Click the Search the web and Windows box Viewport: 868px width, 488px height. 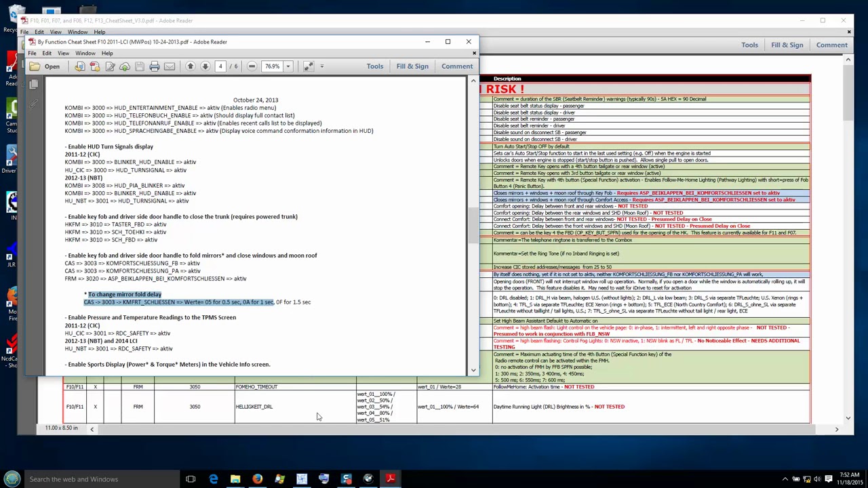[x=102, y=479]
